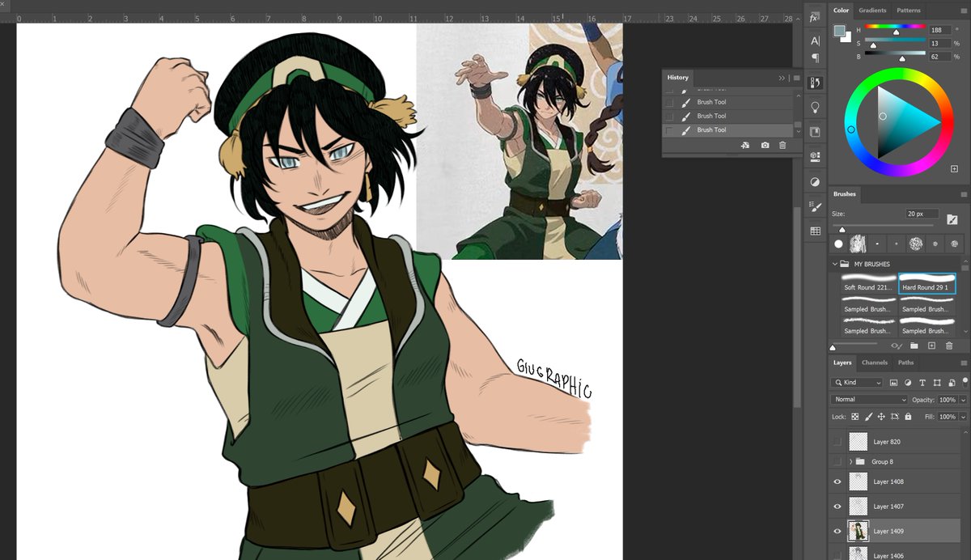971x560 pixels.
Task: Add current color to swatches
Action: click(x=954, y=168)
